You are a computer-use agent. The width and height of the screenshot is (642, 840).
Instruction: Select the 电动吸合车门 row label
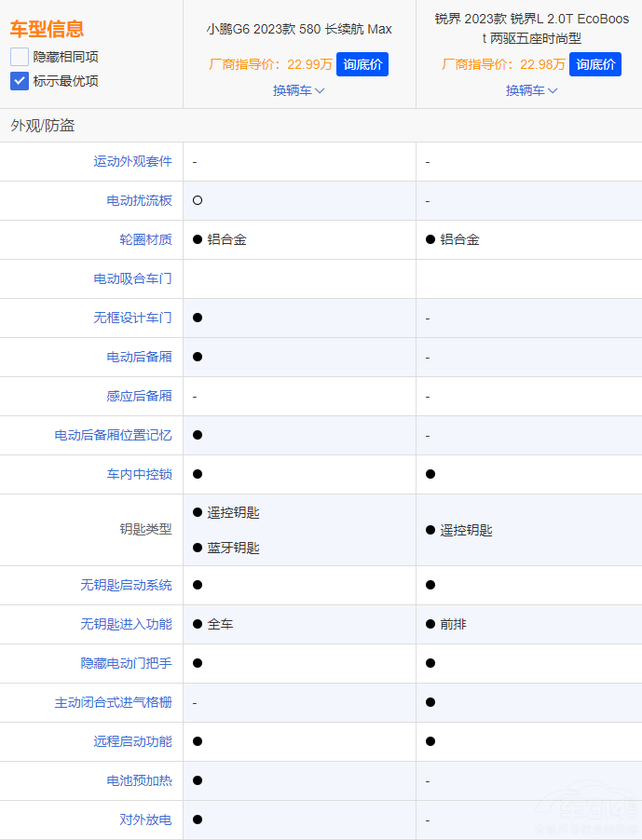pyautogui.click(x=132, y=278)
